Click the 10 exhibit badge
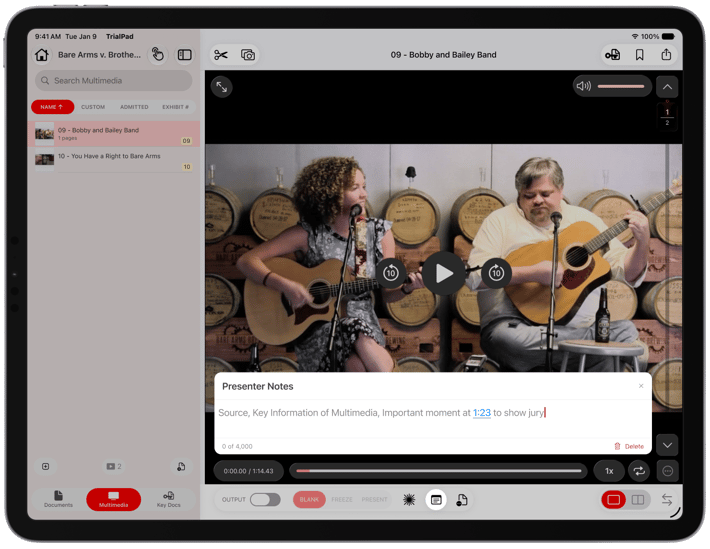The height and width of the screenshot is (549, 710). [187, 167]
